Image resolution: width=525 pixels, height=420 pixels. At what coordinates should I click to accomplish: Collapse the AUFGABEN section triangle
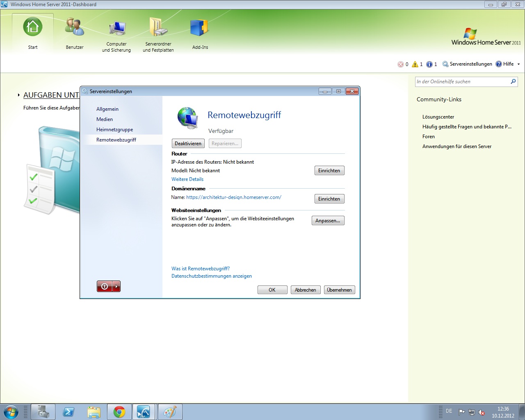[x=19, y=95]
